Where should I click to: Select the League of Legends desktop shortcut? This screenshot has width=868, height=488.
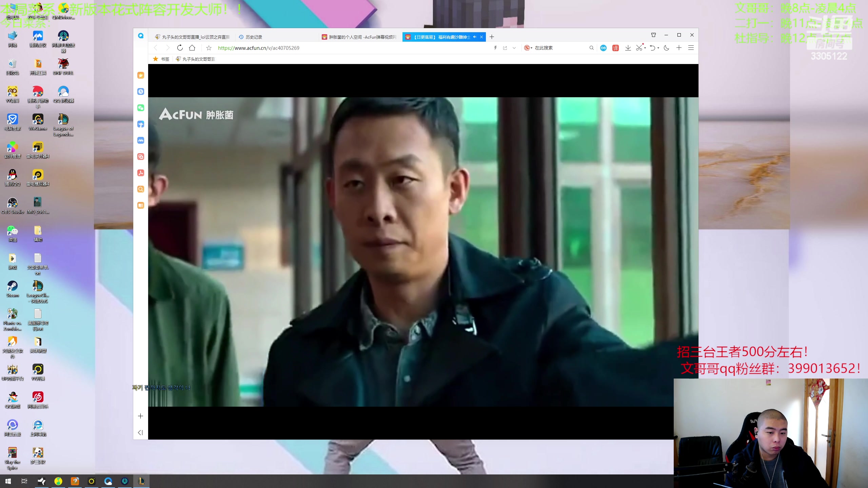tap(63, 125)
